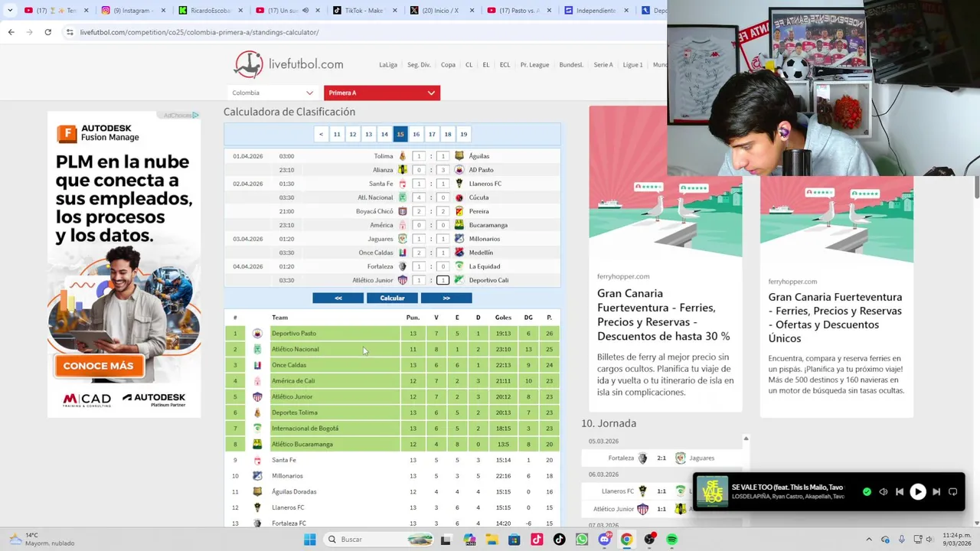Click AdChoices icon on Autodesk ad
The width and height of the screenshot is (980, 551).
tap(195, 116)
